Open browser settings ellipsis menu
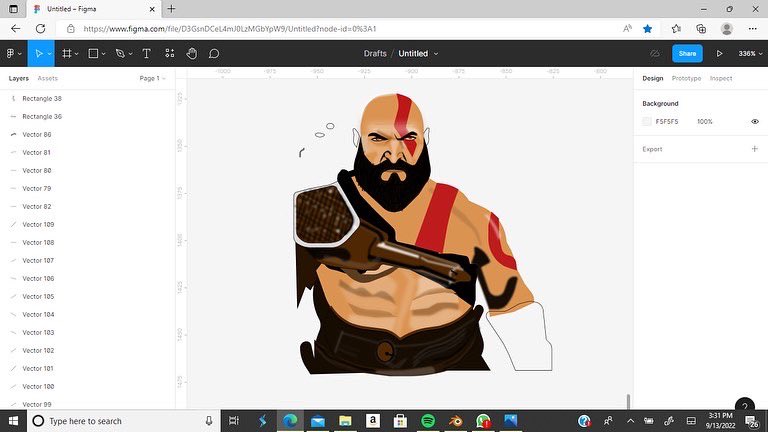The image size is (768, 432). click(x=753, y=29)
